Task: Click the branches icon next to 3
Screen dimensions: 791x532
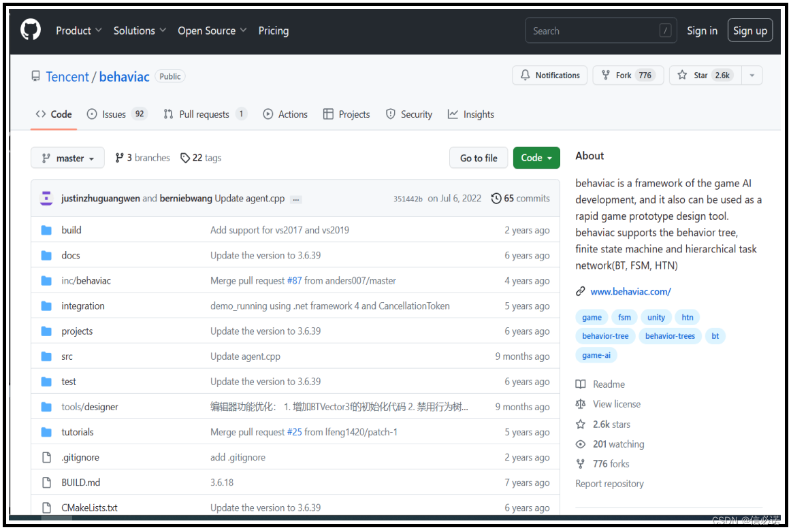Action: coord(119,158)
